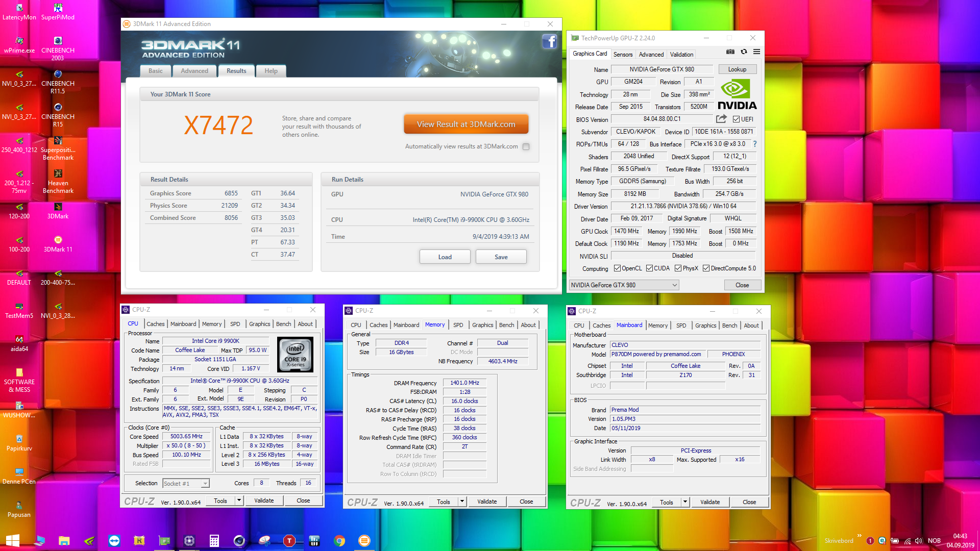Toggle the DirectCompute 5.0 checkbox
Image resolution: width=980 pixels, height=551 pixels.
706,268
